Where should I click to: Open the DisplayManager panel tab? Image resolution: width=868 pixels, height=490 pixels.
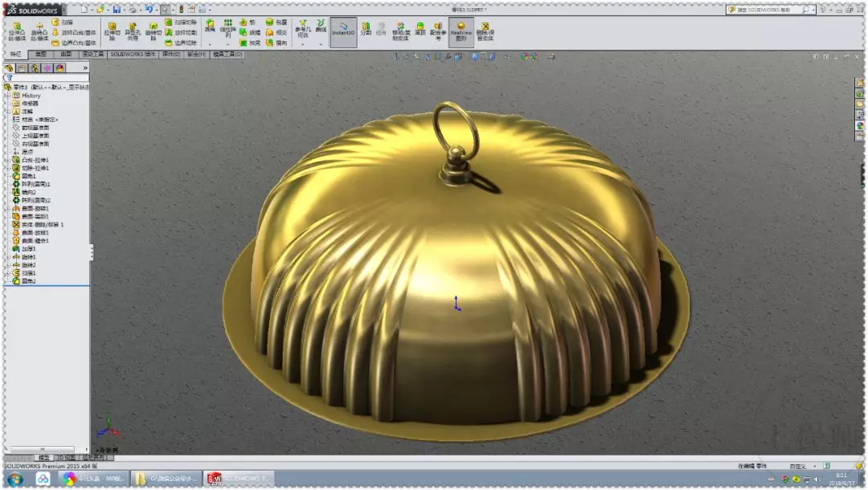tap(60, 68)
